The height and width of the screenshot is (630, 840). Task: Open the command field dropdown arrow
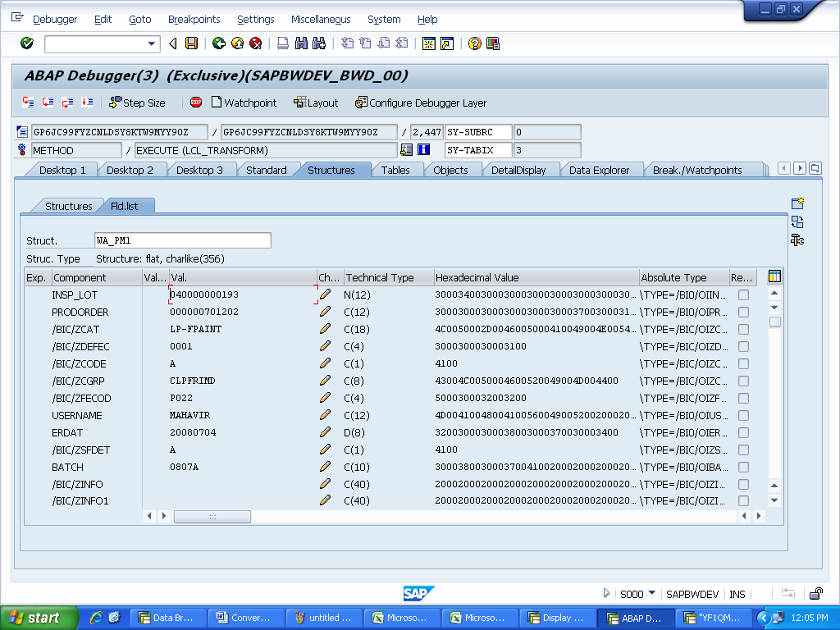152,44
